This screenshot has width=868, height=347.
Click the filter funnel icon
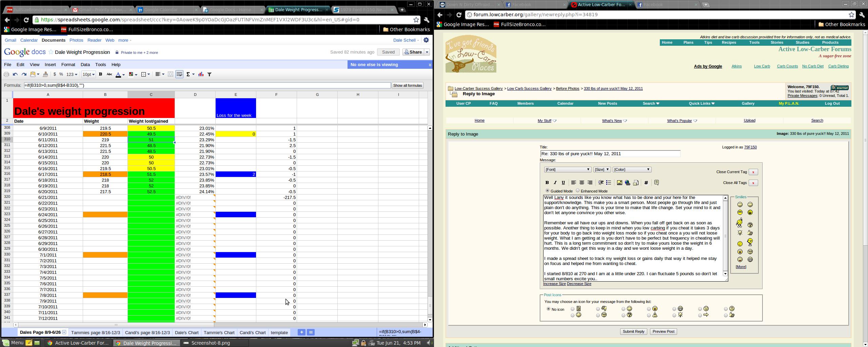coord(210,75)
